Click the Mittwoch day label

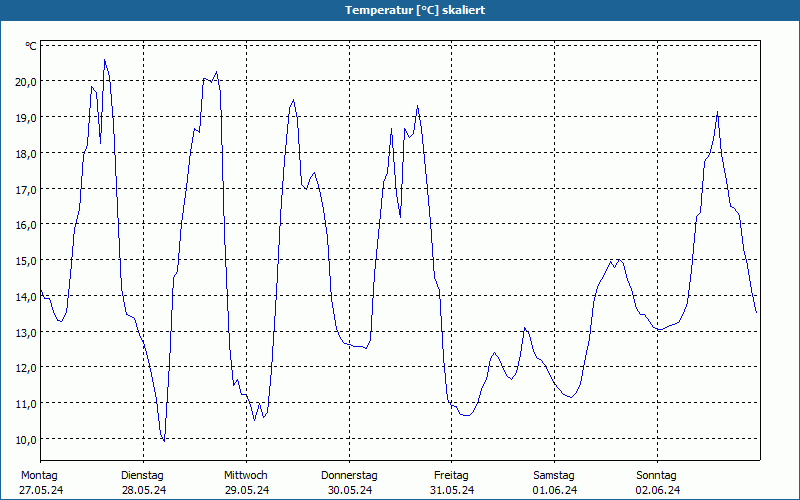point(245,476)
